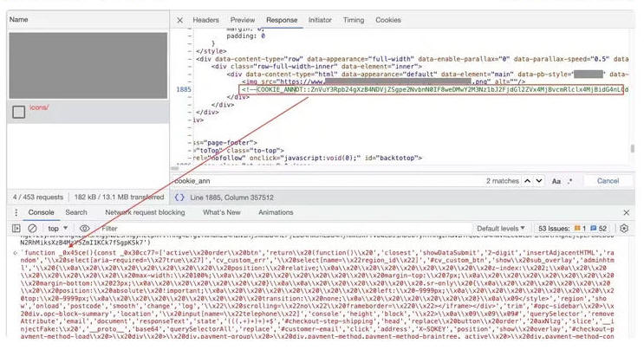Select the Response tab

[x=282, y=20]
